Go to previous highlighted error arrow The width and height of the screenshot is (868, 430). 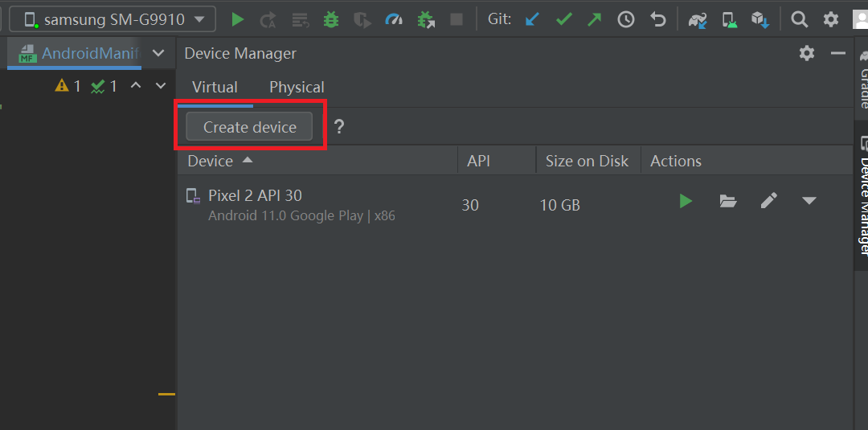coord(136,86)
